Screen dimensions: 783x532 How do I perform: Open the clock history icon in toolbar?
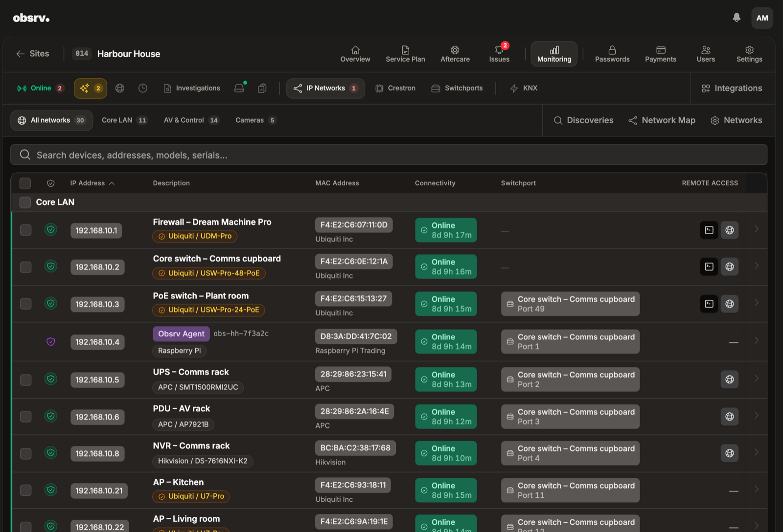(143, 89)
